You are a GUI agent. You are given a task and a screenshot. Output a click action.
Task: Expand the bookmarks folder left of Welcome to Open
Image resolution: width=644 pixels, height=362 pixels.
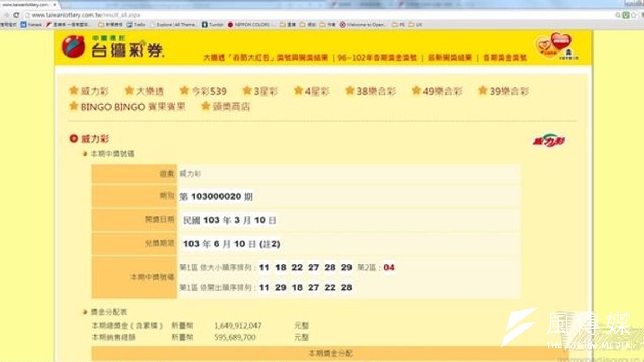tap(323, 24)
